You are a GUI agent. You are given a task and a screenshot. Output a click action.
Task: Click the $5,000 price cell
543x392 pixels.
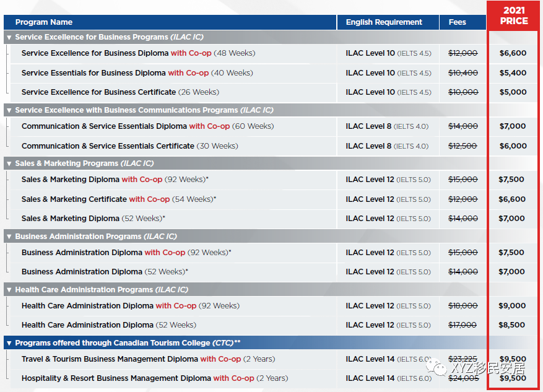[x=513, y=92]
